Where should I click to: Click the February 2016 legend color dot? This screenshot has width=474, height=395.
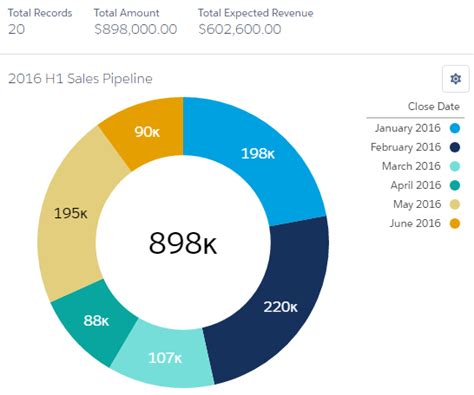coord(455,147)
